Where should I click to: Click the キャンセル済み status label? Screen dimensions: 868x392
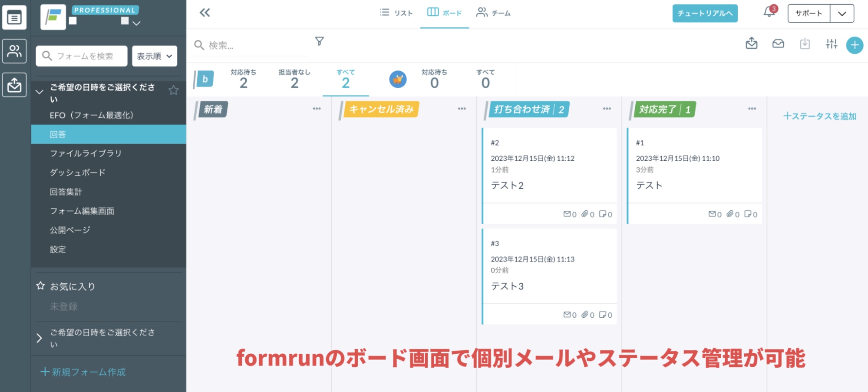pyautogui.click(x=381, y=109)
